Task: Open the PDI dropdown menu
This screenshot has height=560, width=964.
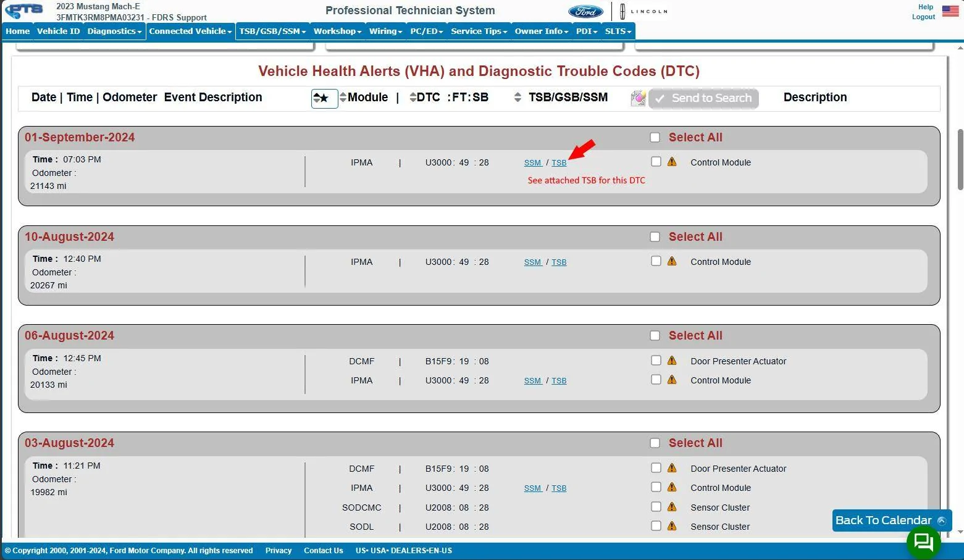Action: point(587,31)
